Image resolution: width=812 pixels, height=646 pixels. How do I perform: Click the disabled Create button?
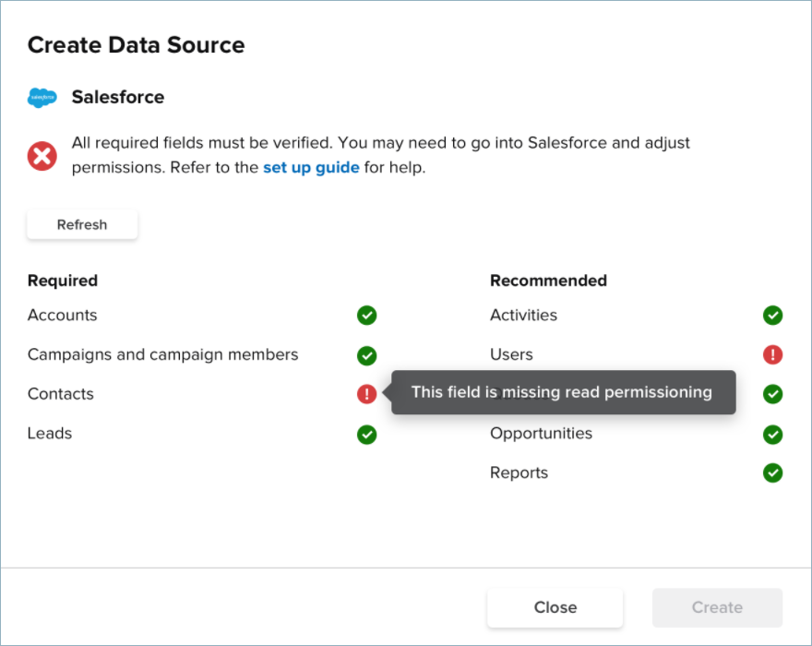coord(717,607)
